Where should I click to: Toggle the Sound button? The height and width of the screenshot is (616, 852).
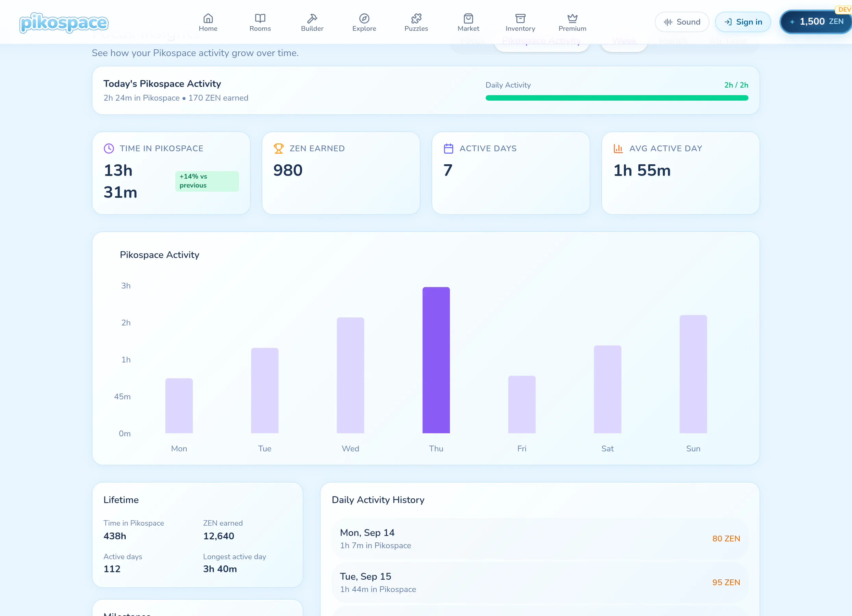[682, 22]
